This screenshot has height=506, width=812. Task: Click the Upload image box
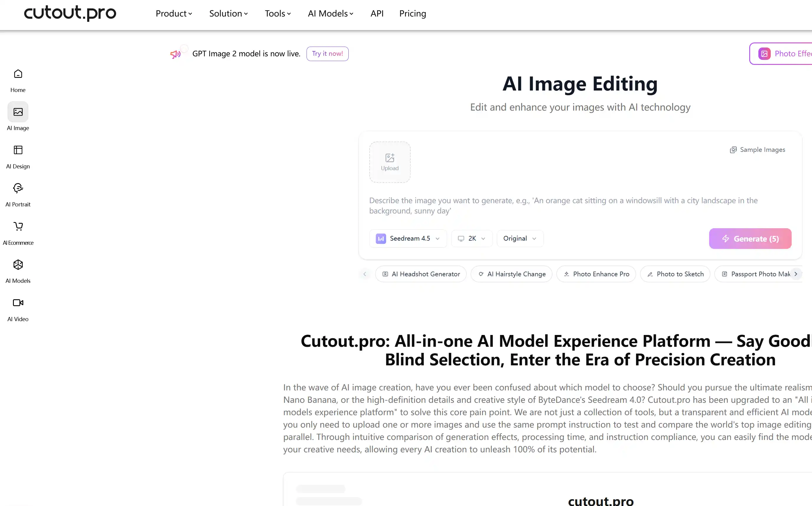390,162
